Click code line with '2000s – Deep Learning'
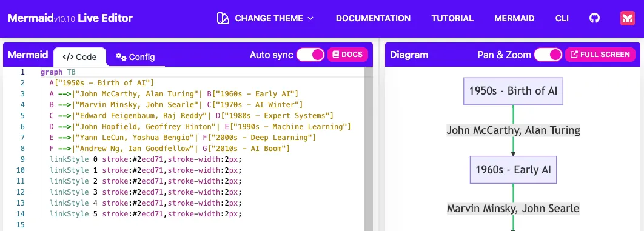Viewport: 644px width, 231px height. tap(183, 138)
